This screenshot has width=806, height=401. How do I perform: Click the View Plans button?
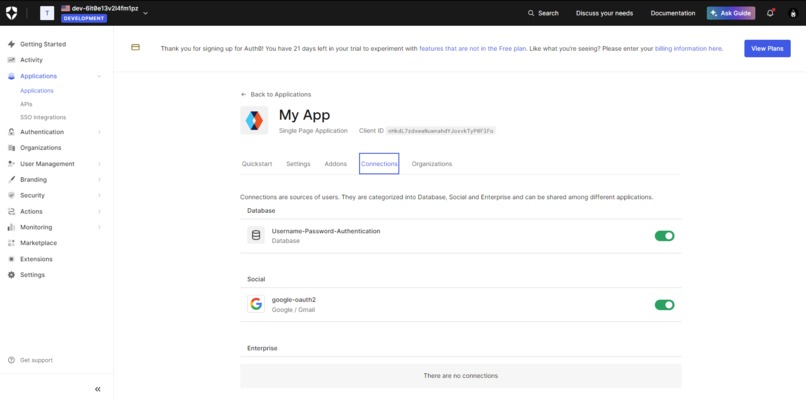(767, 48)
